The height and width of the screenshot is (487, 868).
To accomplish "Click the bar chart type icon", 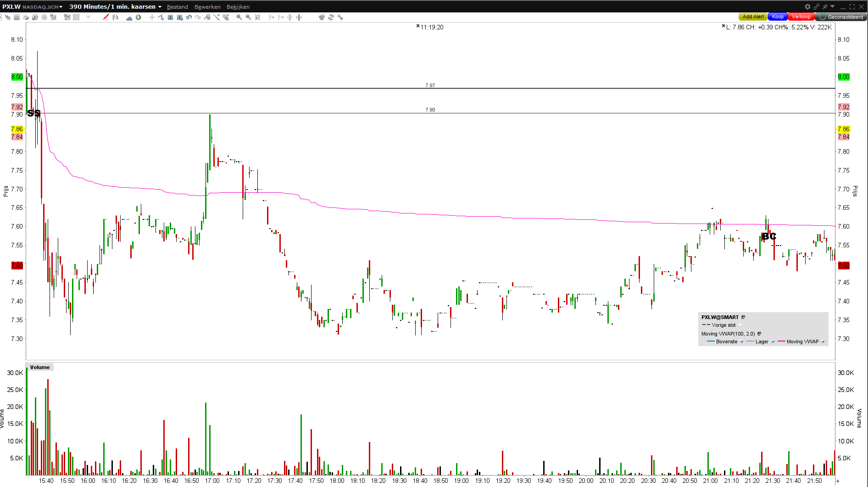I will click(x=115, y=17).
